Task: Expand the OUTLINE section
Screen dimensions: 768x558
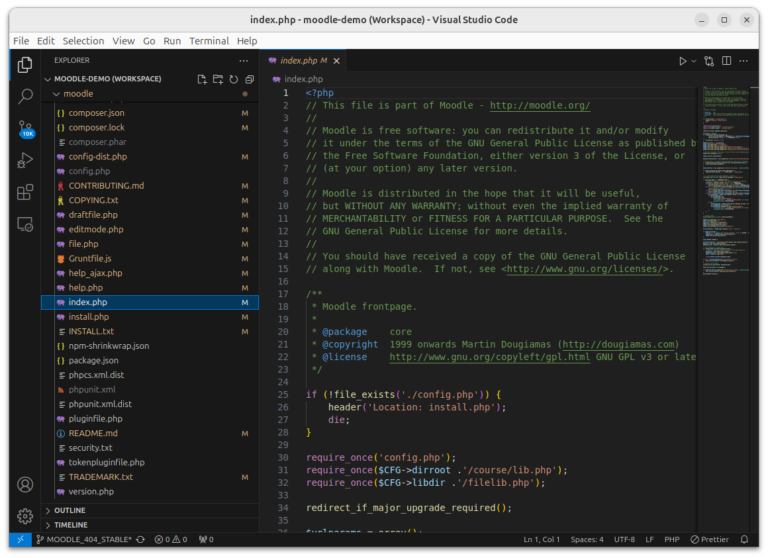Action: coord(70,510)
